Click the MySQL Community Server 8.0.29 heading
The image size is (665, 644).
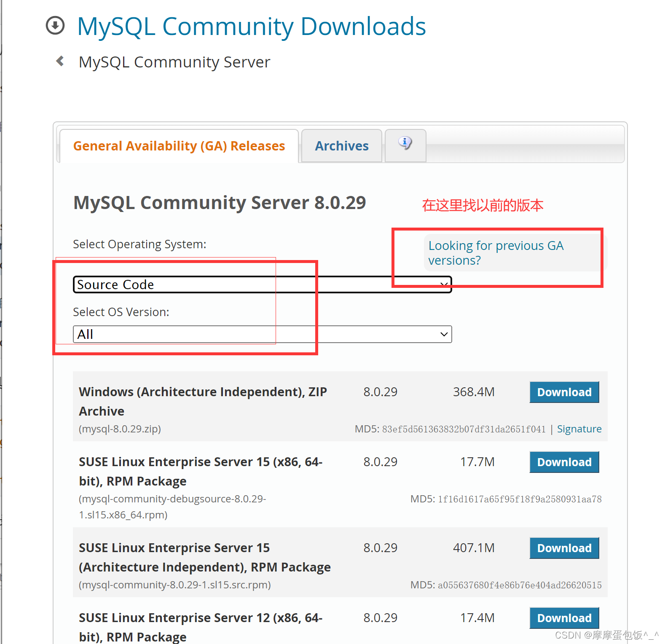[x=220, y=203]
